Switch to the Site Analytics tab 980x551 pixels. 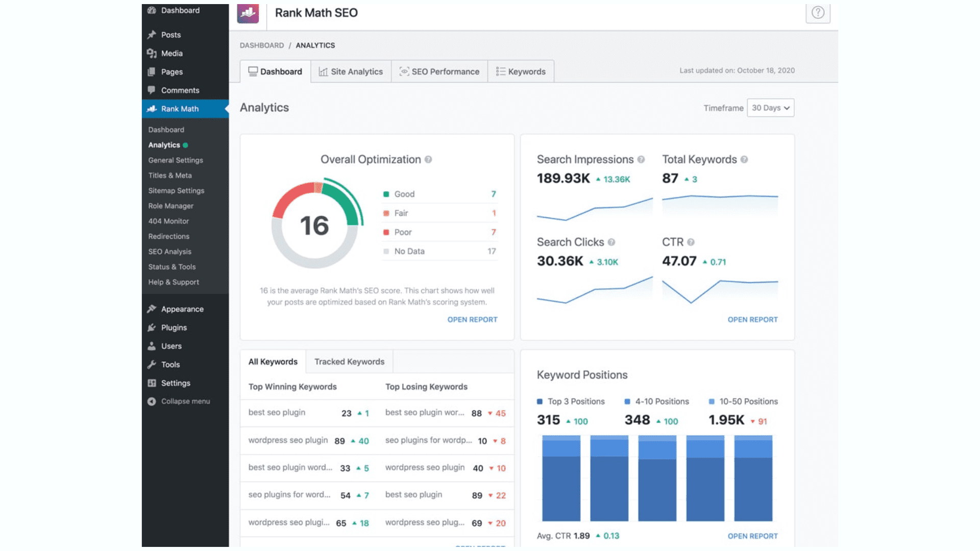pos(351,72)
